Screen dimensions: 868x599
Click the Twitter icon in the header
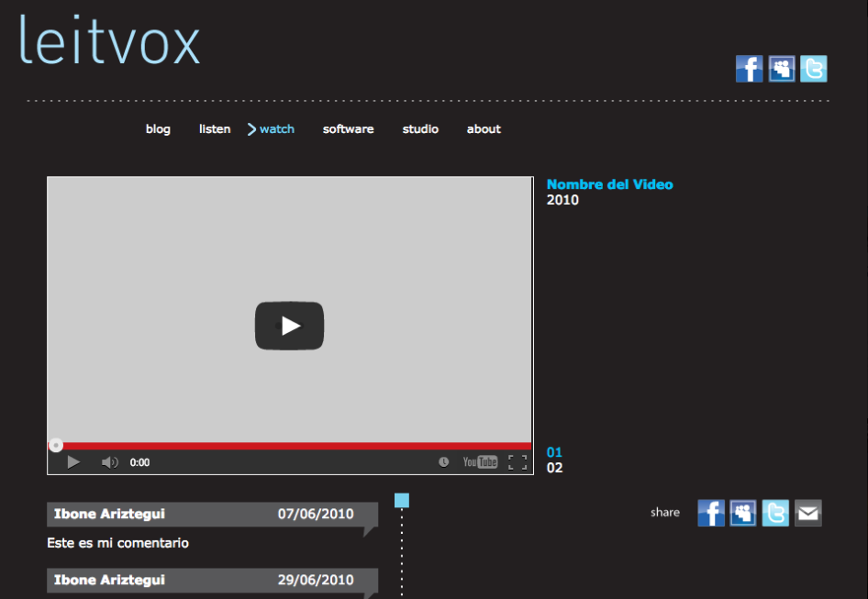[814, 69]
